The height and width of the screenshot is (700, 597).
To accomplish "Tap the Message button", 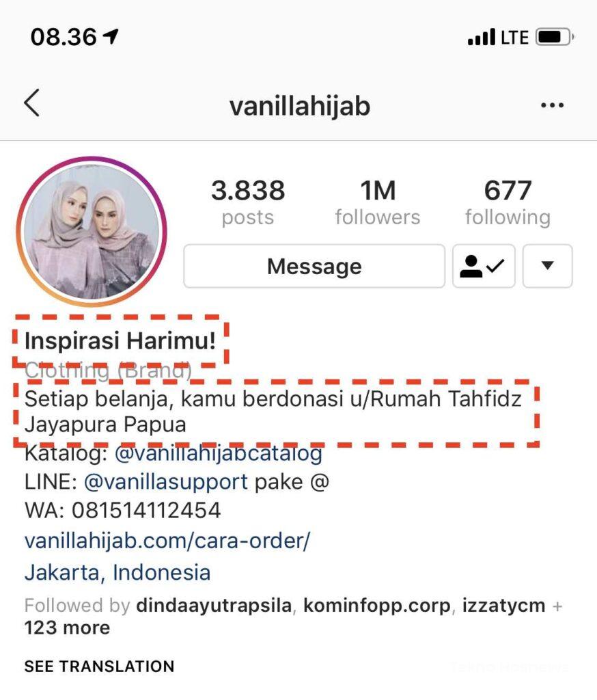I will click(314, 266).
